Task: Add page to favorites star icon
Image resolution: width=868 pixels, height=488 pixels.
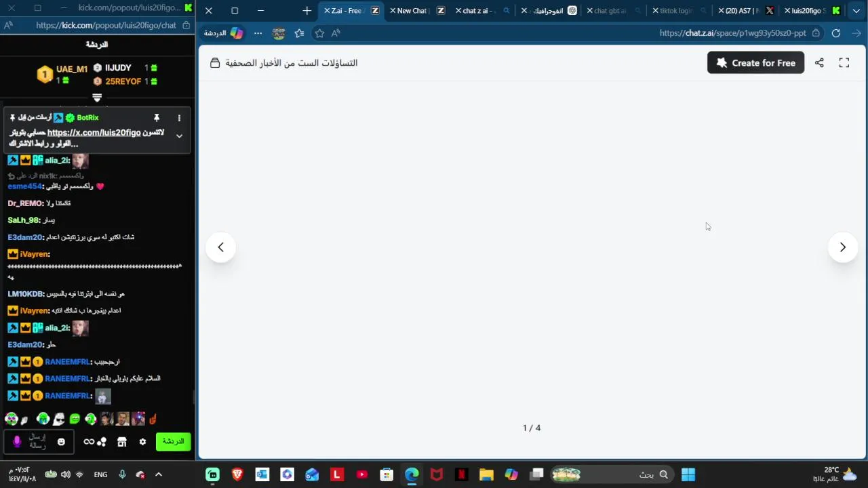Action: [319, 33]
